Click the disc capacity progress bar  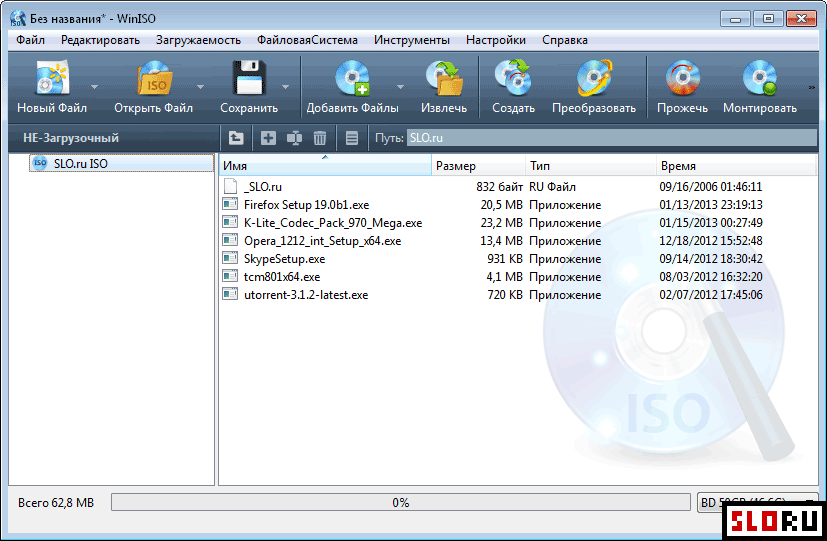pyautogui.click(x=401, y=503)
